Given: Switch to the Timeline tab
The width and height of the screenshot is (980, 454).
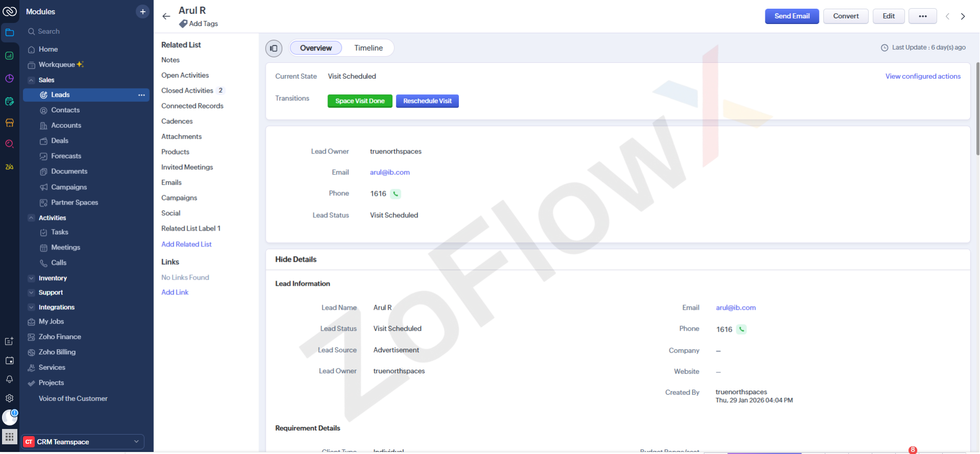Looking at the screenshot, I should click(368, 48).
